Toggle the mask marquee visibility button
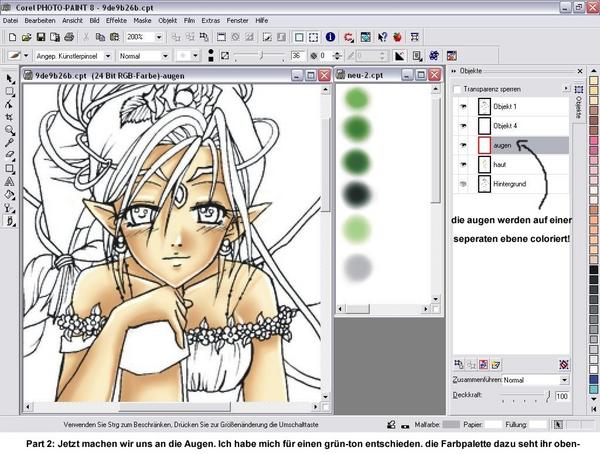Image resolution: width=600 pixels, height=454 pixels. click(313, 37)
